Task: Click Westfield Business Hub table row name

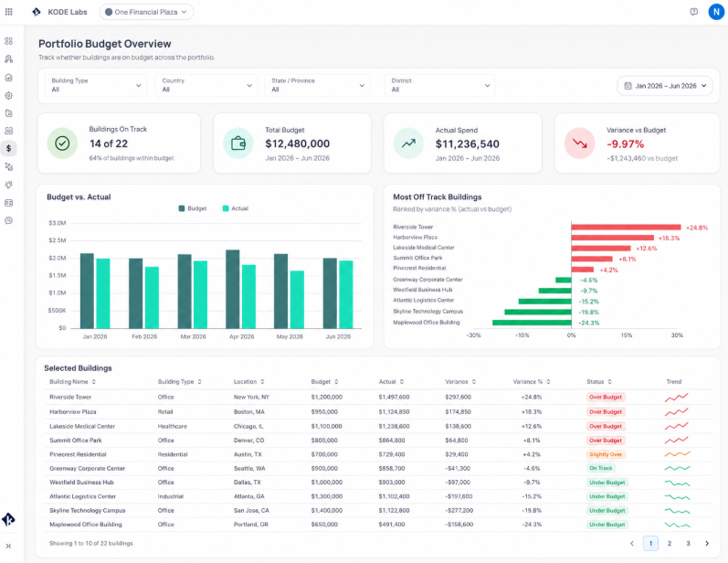Action: click(81, 483)
